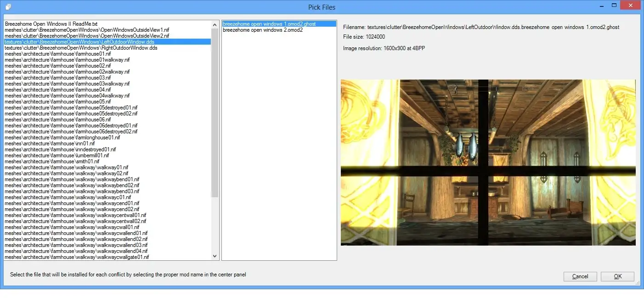Select the OpenWindowsOutsideView2.nif file
Image resolution: width=644 pixels, height=298 pixels.
point(86,36)
